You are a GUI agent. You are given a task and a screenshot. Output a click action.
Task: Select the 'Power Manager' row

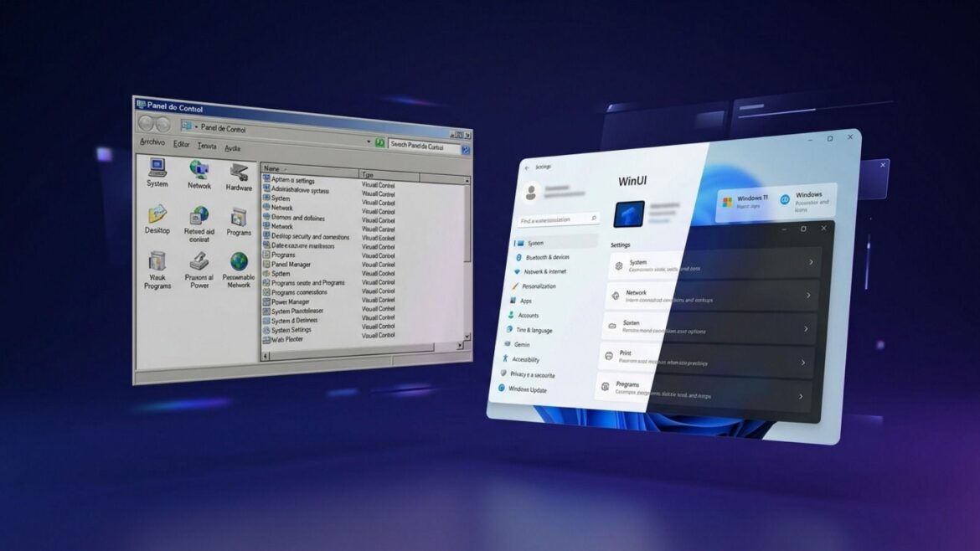(x=286, y=301)
